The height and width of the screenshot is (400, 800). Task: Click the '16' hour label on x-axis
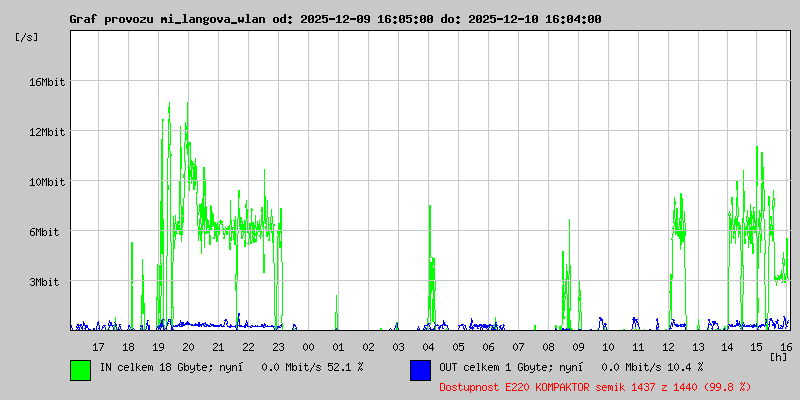pos(785,347)
